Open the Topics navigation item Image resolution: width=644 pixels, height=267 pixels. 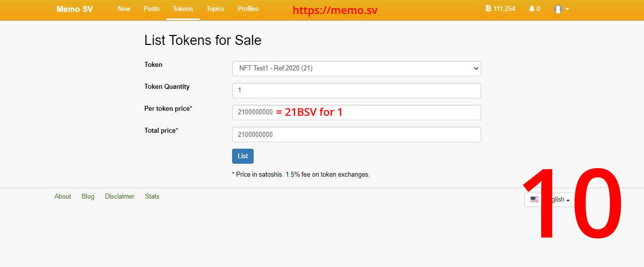pyautogui.click(x=215, y=9)
